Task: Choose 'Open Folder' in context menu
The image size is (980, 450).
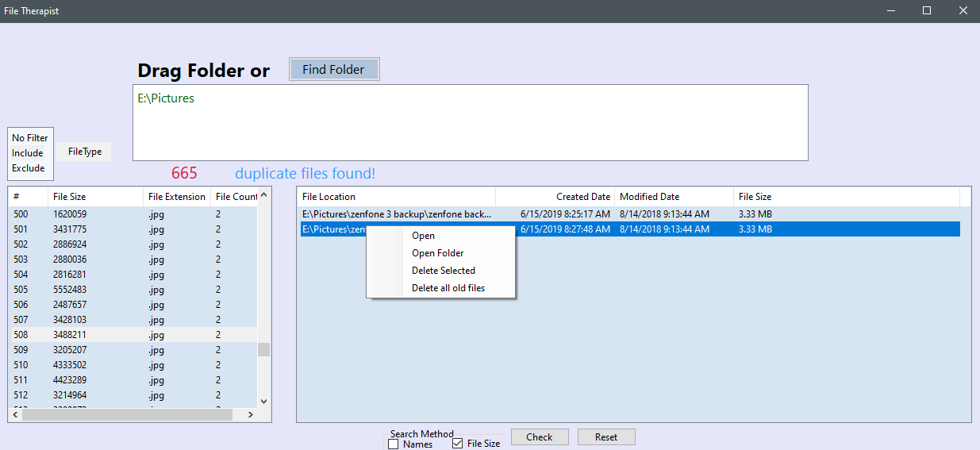Action: (437, 253)
